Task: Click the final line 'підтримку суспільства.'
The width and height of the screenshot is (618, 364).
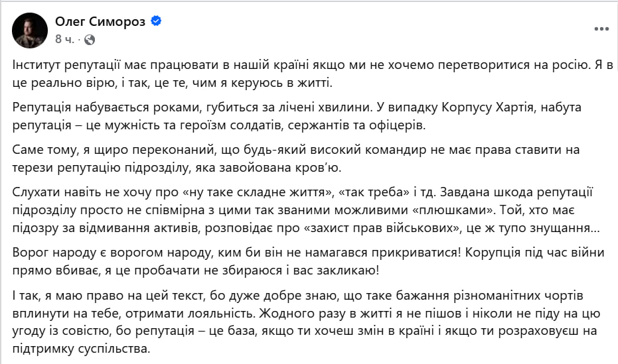Action: pyautogui.click(x=82, y=349)
